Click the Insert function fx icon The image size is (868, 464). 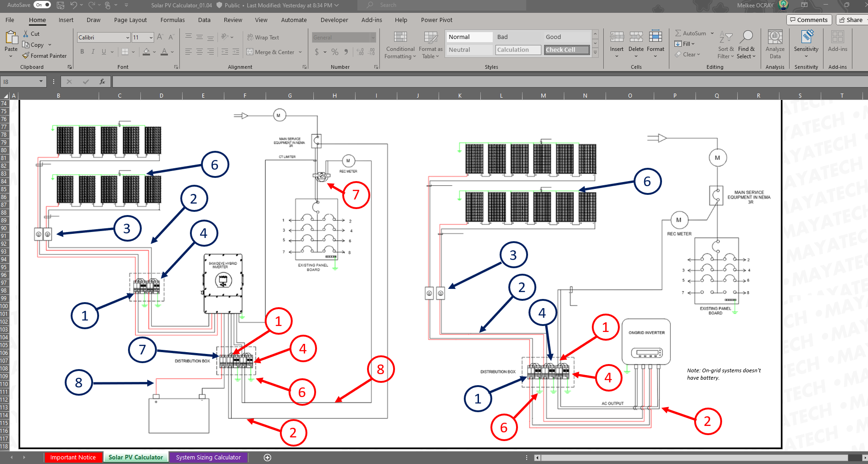pos(102,82)
